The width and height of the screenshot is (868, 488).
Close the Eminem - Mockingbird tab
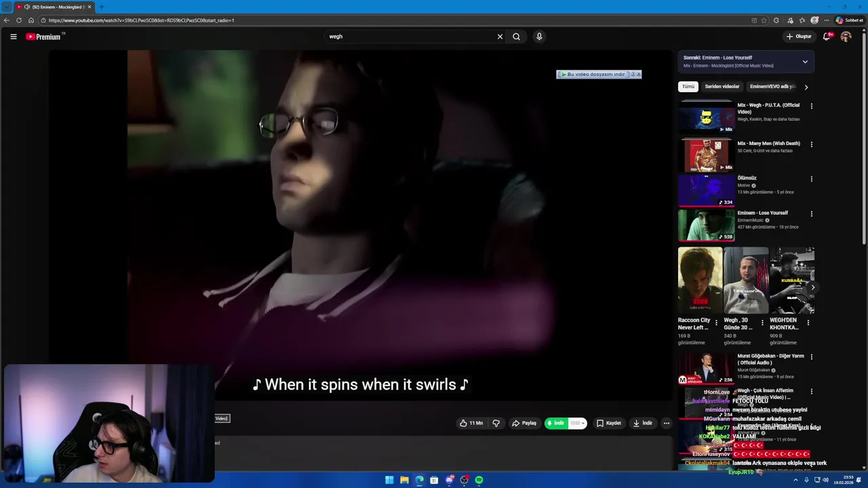(90, 7)
